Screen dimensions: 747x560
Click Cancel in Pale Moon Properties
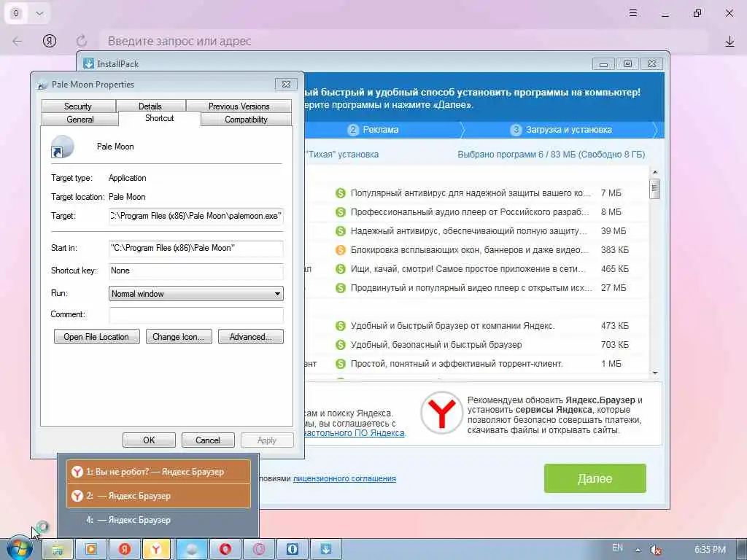click(x=208, y=440)
